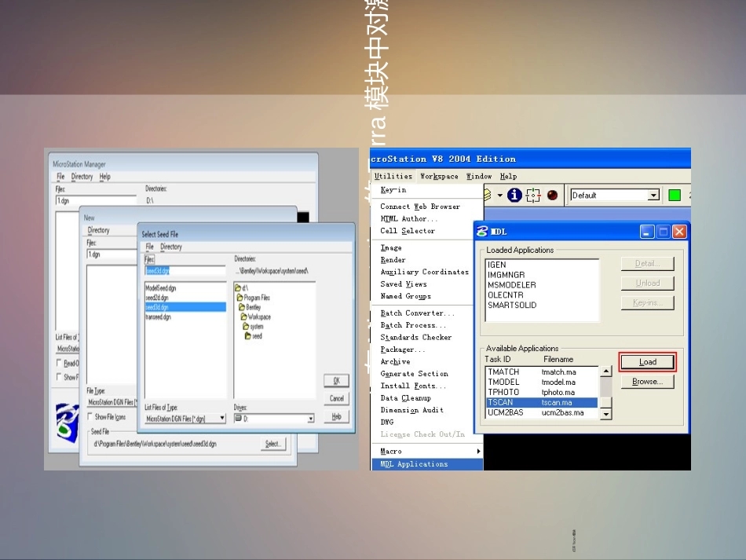746x560 pixels.
Task: Click the Load button in MDL dialog
Action: tap(647, 362)
